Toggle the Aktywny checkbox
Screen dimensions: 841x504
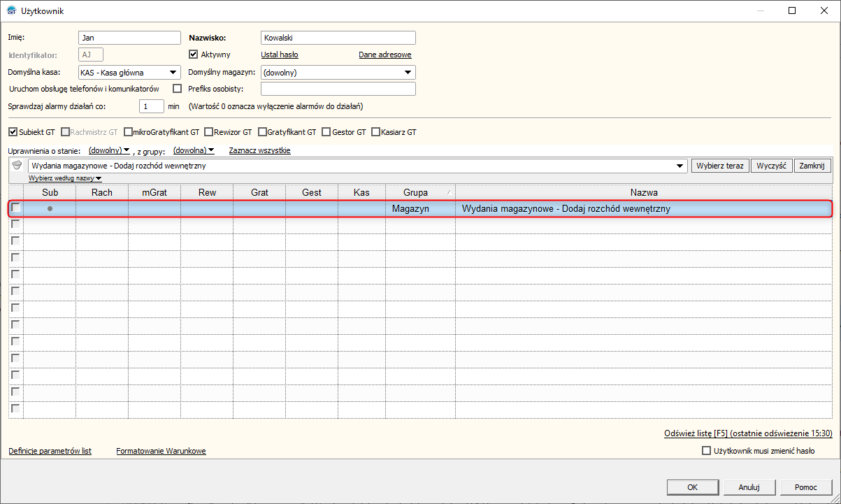click(x=194, y=55)
